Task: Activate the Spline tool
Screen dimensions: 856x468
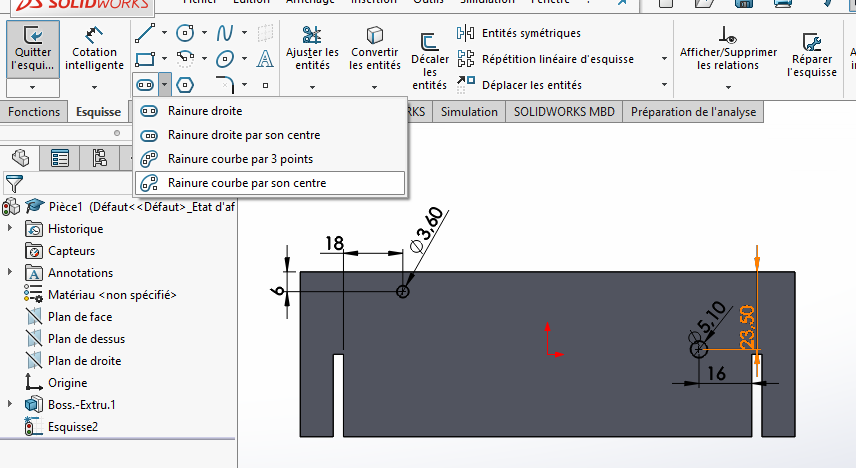Action: 225,33
